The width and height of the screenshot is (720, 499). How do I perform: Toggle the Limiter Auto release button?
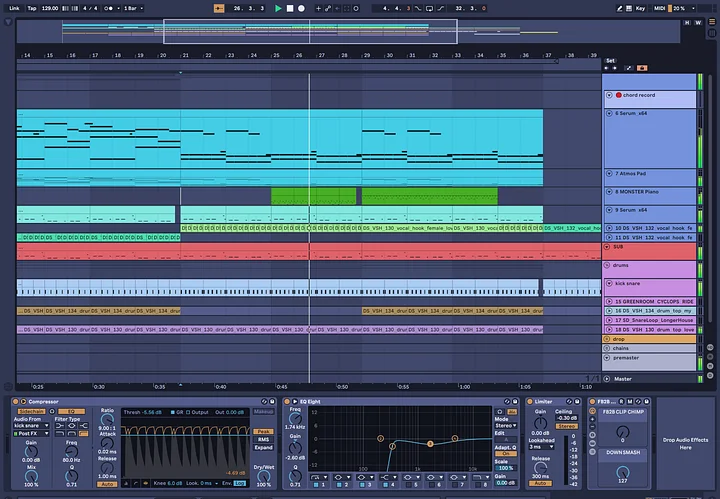(540, 483)
